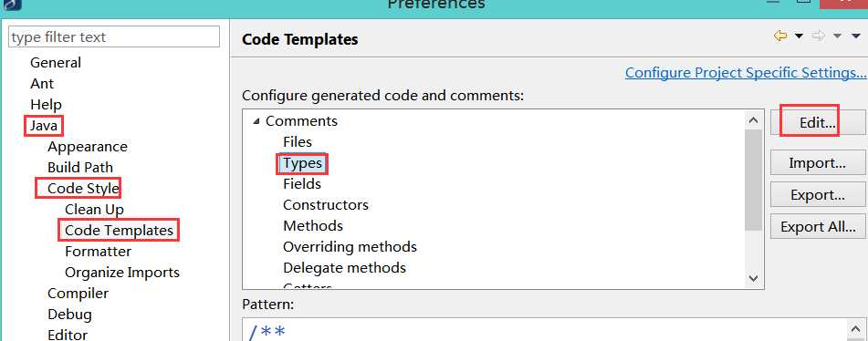Open the Java Compiler preferences
868x341 pixels.
click(x=78, y=294)
